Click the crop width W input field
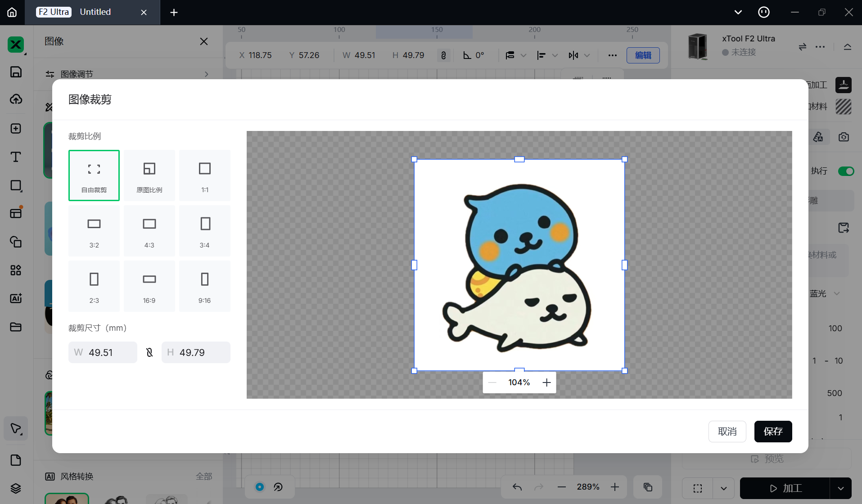The height and width of the screenshot is (504, 862). point(108,352)
